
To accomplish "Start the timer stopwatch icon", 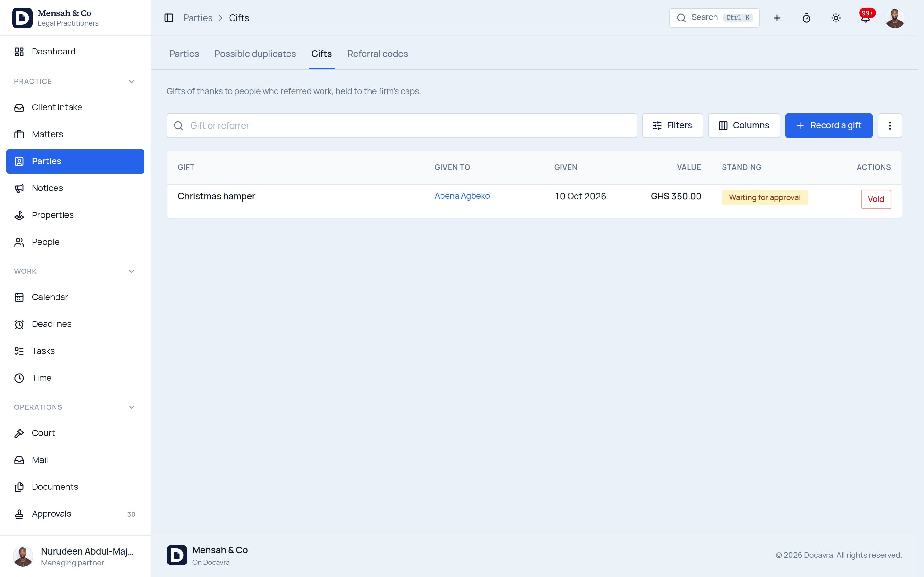I will pyautogui.click(x=806, y=18).
